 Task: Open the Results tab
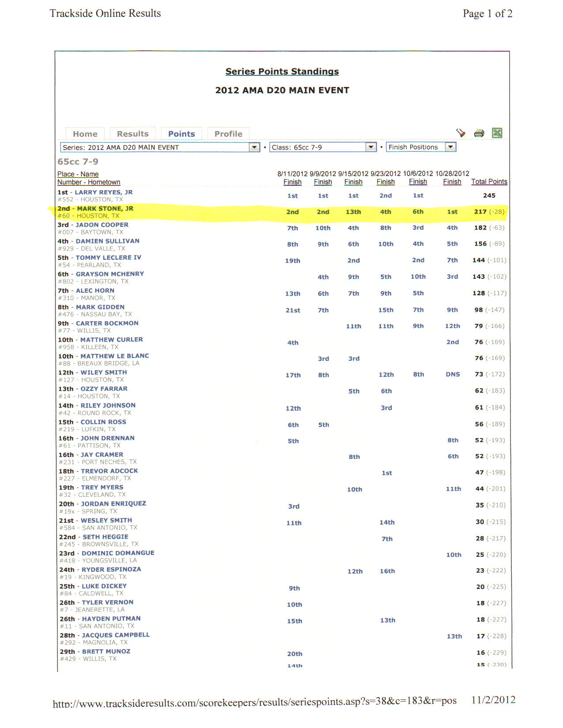click(132, 134)
